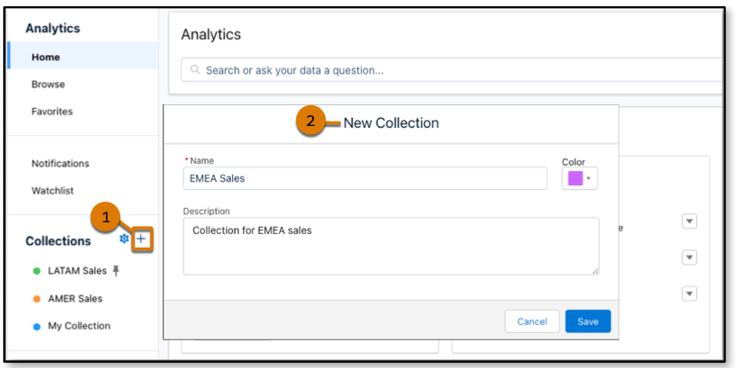
Task: Click the plus icon to add a collection
Action: [x=142, y=239]
